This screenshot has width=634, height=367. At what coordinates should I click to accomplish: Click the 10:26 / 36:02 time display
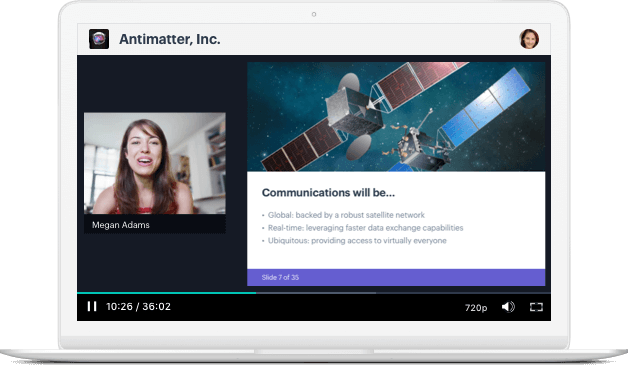click(x=139, y=308)
